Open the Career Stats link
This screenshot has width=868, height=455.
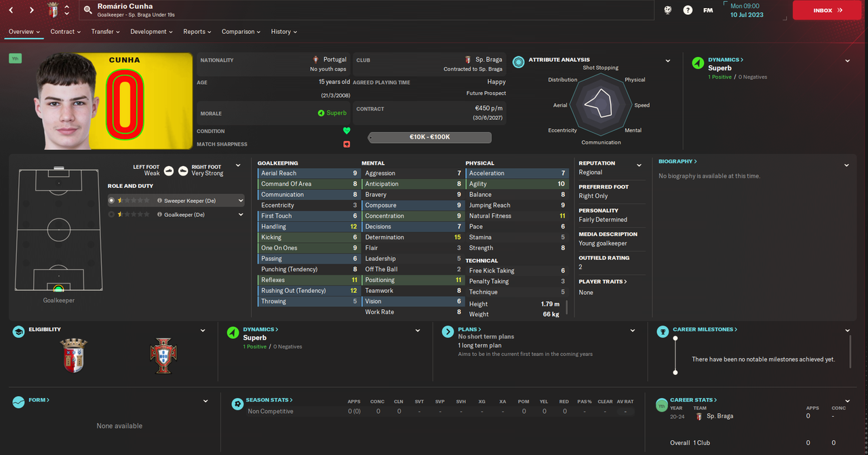pyautogui.click(x=694, y=400)
